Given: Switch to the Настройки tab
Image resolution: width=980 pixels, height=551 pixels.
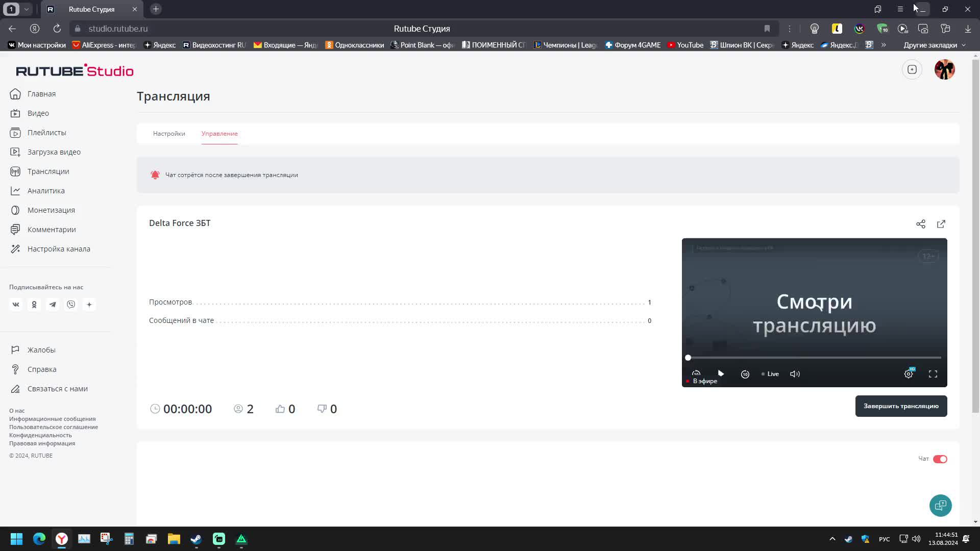Looking at the screenshot, I should [x=169, y=134].
